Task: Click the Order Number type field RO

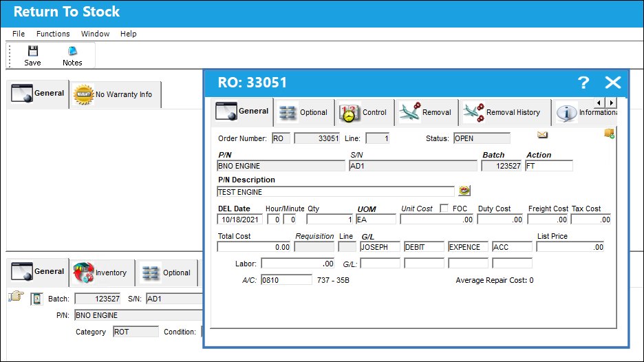Action: [x=281, y=138]
